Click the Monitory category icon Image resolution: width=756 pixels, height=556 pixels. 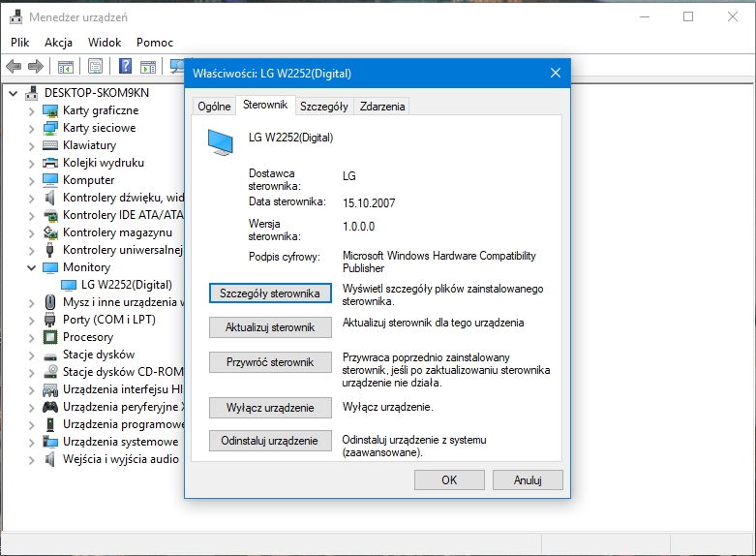tap(50, 267)
